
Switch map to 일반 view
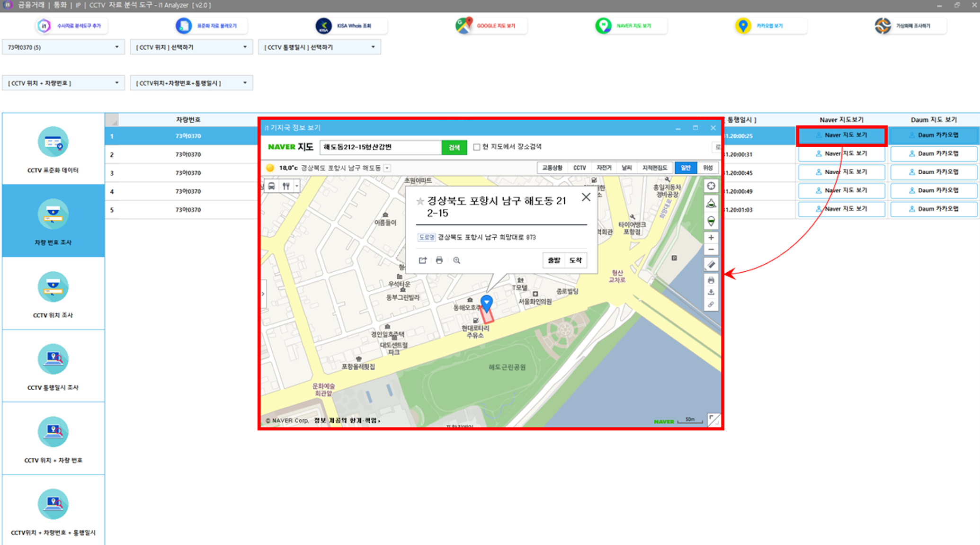[686, 168]
